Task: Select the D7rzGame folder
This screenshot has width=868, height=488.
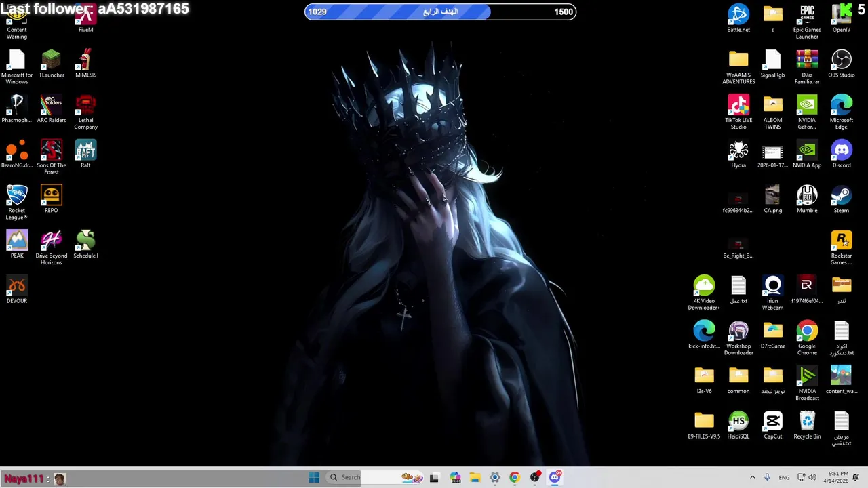Action: tap(772, 335)
